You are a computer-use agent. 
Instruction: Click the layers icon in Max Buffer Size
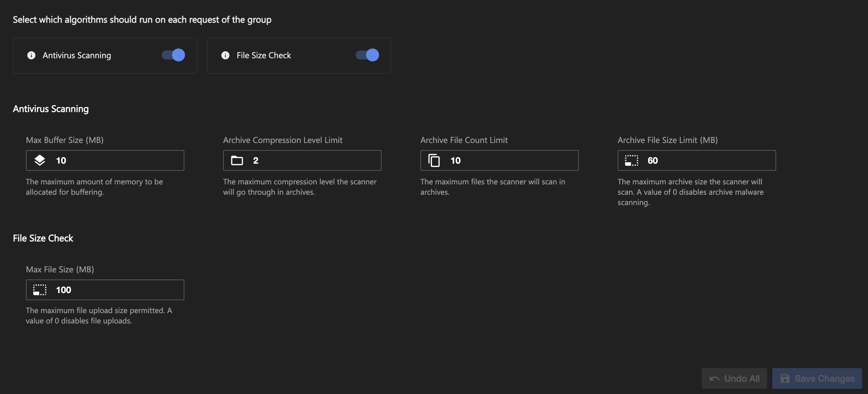click(x=40, y=160)
